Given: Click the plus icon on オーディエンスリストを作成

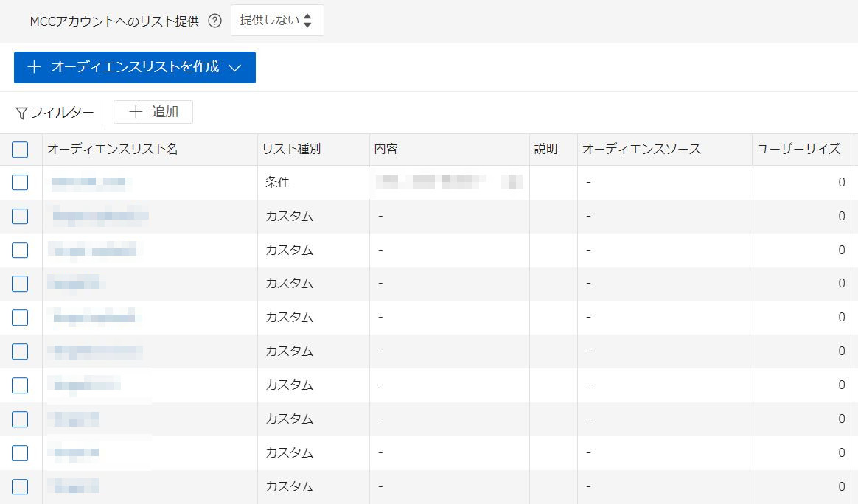Looking at the screenshot, I should pos(34,67).
